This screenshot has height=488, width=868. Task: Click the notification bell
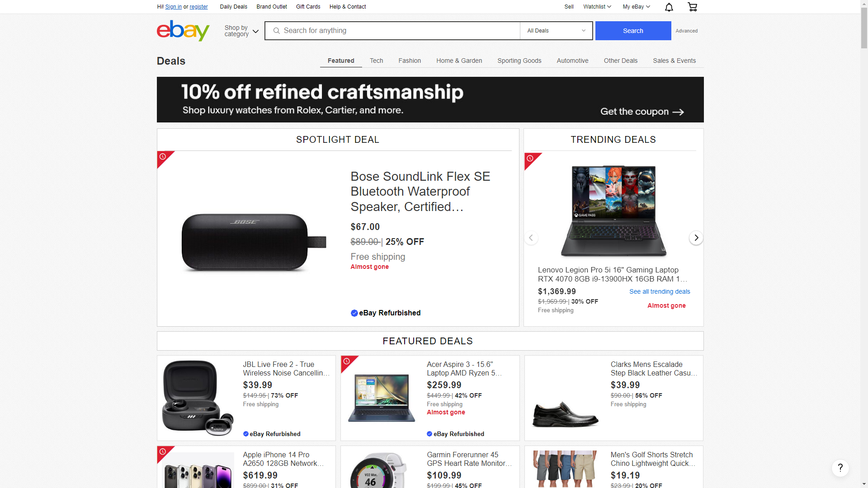tap(669, 7)
